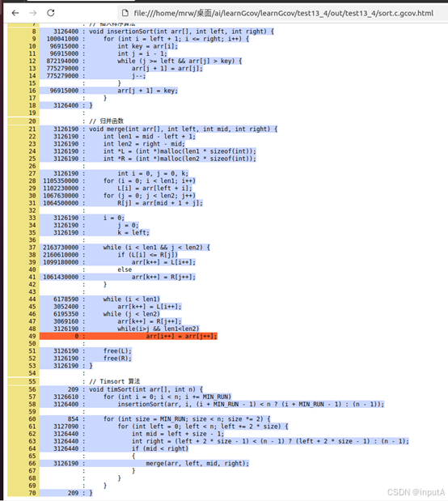This screenshot has width=448, height=501.
Task: Click hit count 1067630000 on line 30
Action: pyautogui.click(x=61, y=196)
